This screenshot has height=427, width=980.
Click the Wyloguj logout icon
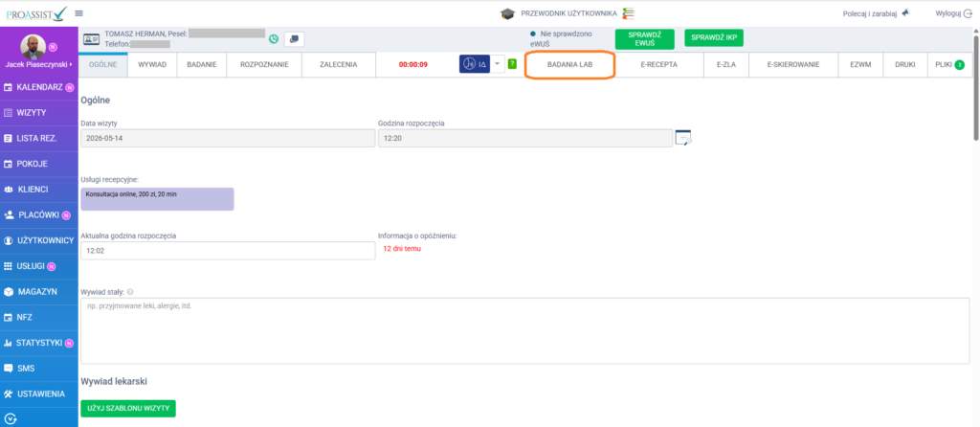click(969, 13)
